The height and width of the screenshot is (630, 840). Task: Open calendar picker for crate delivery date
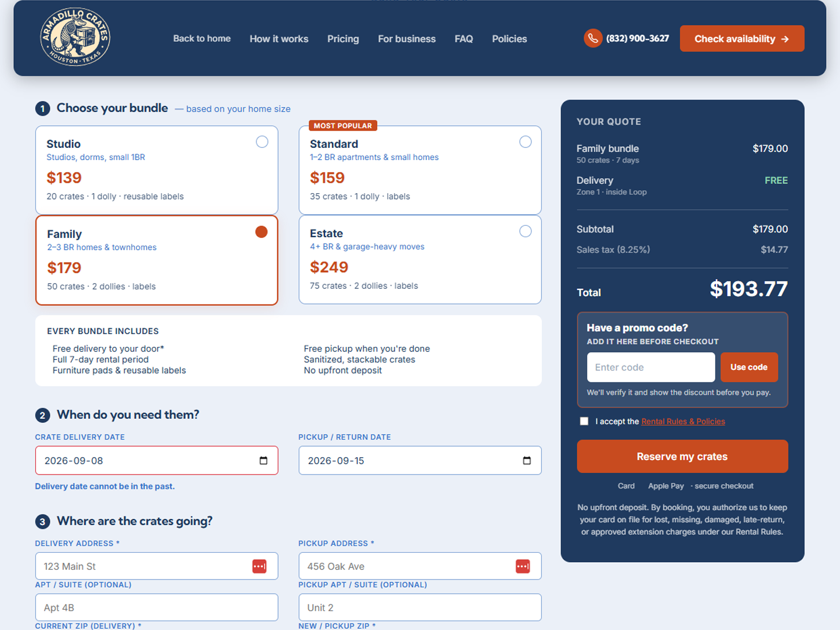click(263, 461)
